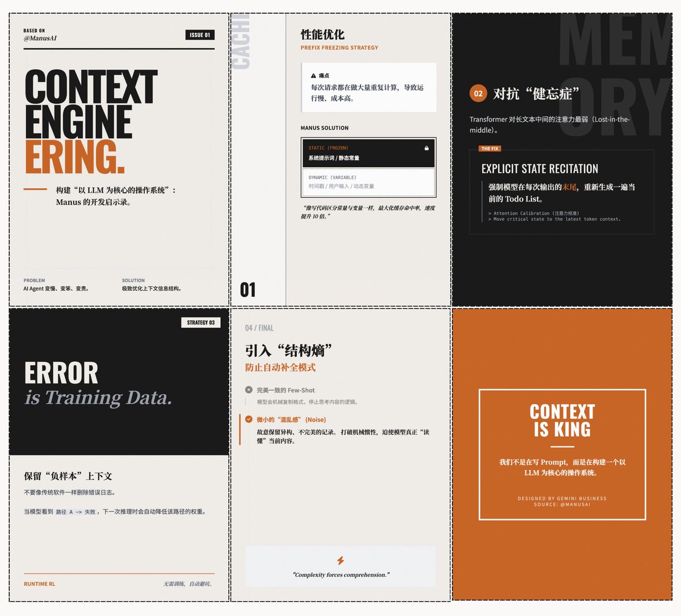Click the italic quote 像写代码区分常量与变量一样

coord(368,212)
